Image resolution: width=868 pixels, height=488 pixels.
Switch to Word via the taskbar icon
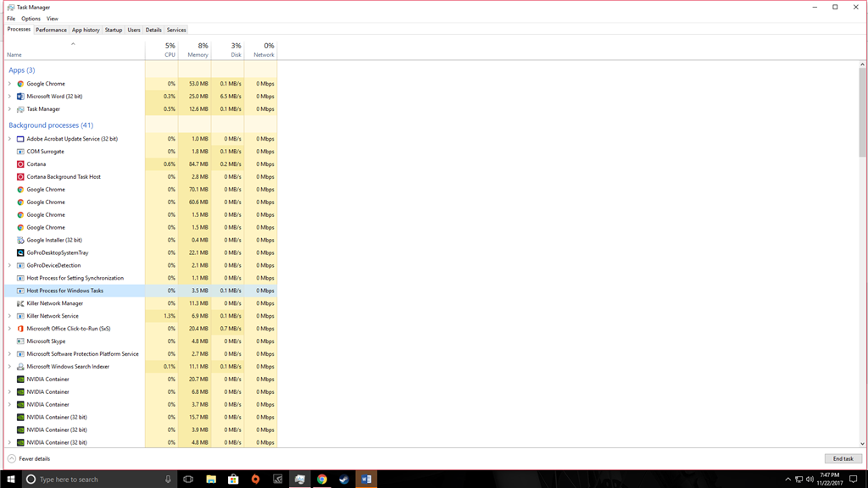point(366,480)
